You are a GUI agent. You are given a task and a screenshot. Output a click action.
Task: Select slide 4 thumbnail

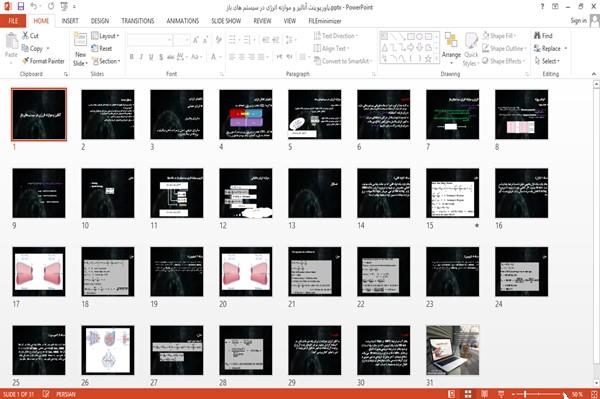pos(246,114)
